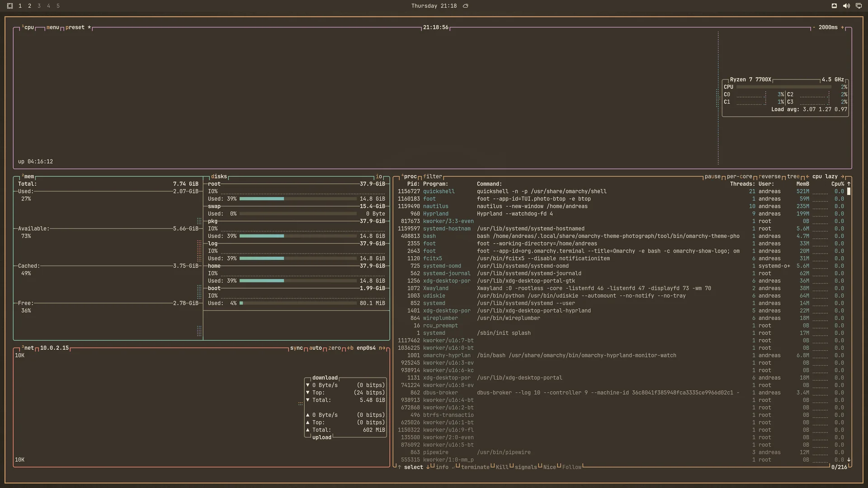Viewport: 868px width, 488px height.
Task: Switch to workspace 3 in top bar
Action: [39, 6]
